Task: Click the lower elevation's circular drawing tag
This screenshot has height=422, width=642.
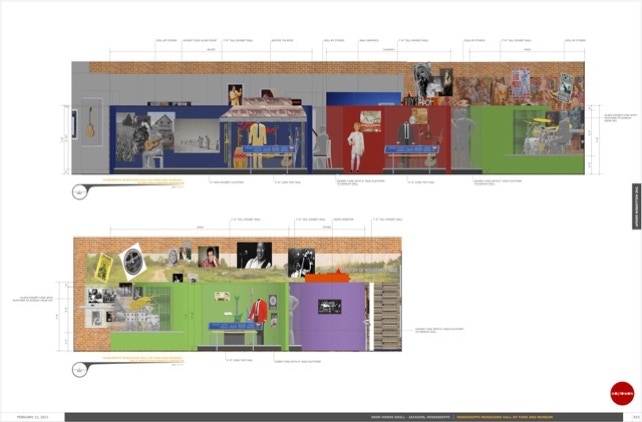Action: (x=80, y=370)
